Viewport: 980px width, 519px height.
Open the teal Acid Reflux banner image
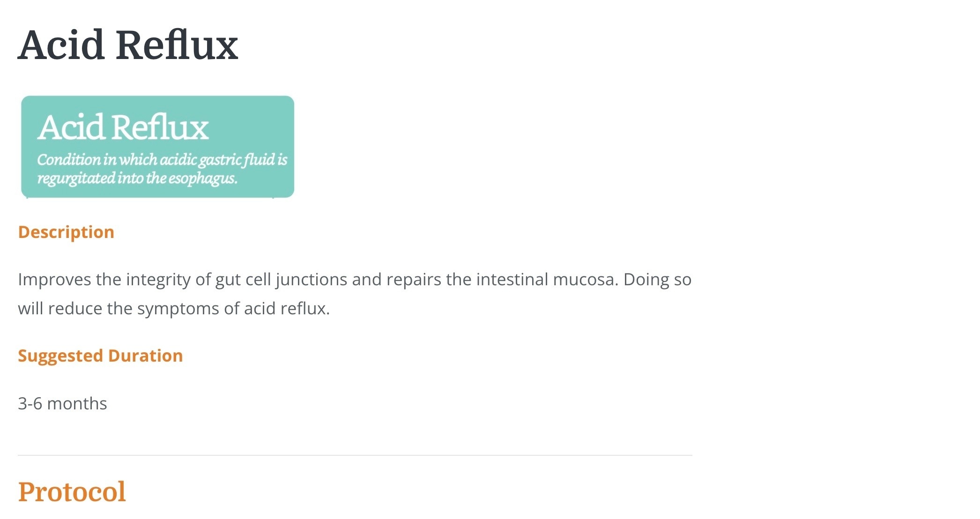pos(157,147)
